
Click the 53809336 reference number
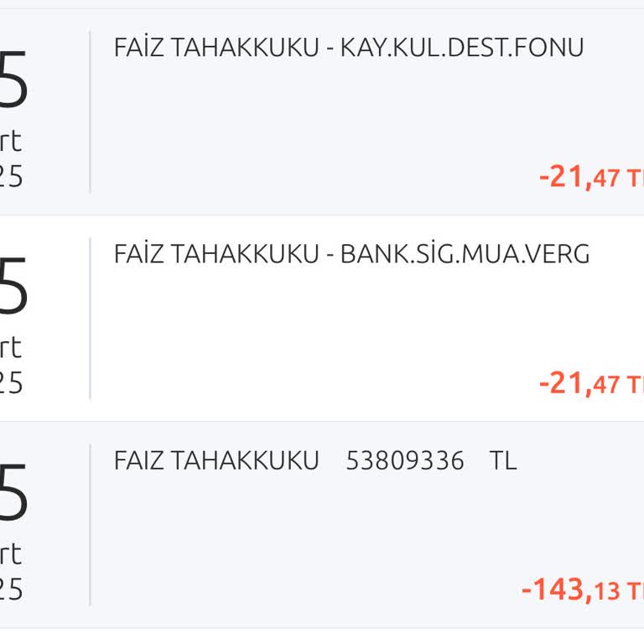[404, 460]
